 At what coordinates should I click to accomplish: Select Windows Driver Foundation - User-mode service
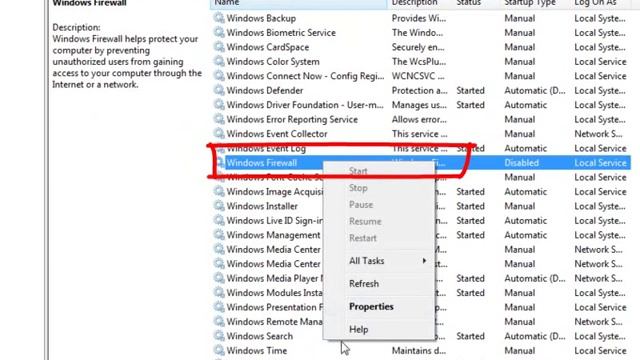point(305,105)
